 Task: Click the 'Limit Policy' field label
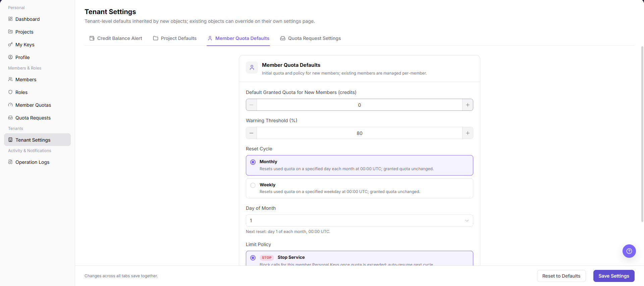click(x=258, y=244)
